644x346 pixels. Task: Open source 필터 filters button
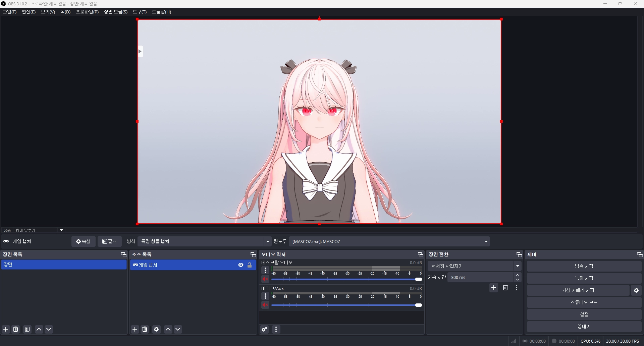click(x=110, y=241)
